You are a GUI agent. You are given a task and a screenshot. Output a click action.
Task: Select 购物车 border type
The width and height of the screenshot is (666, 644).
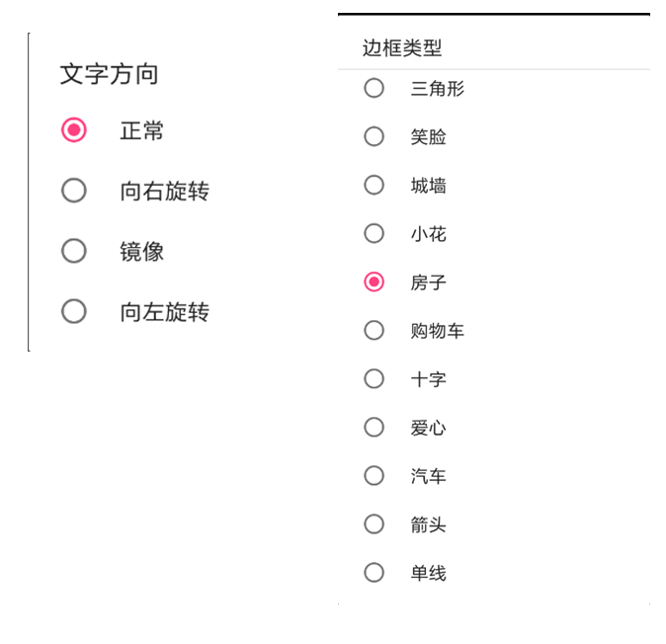tap(374, 331)
